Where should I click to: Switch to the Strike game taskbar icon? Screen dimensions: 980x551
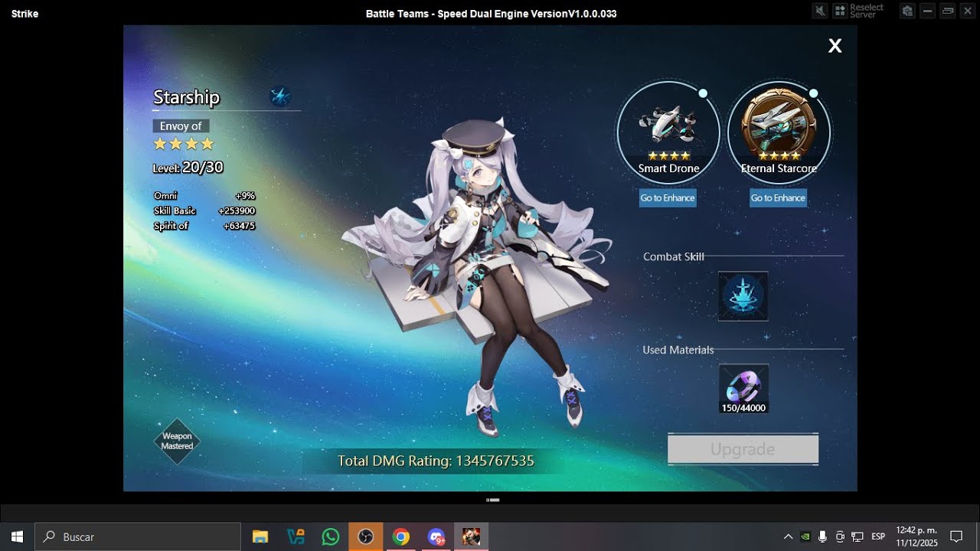coord(472,536)
